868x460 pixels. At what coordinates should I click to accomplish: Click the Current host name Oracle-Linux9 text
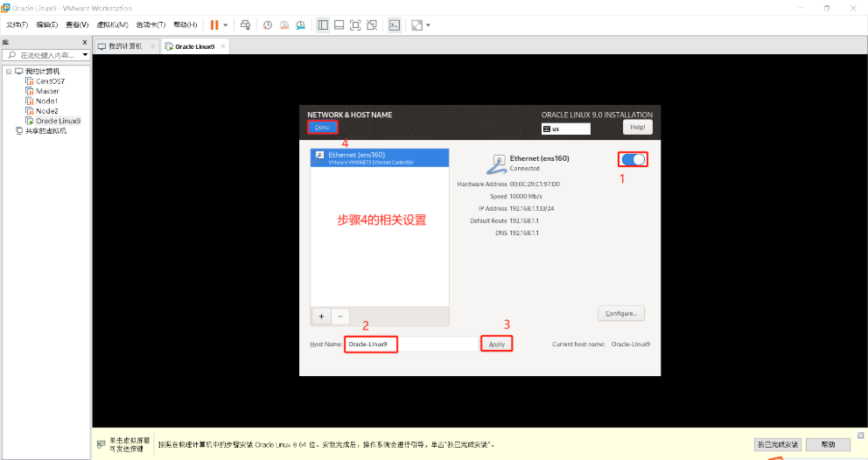(631, 345)
